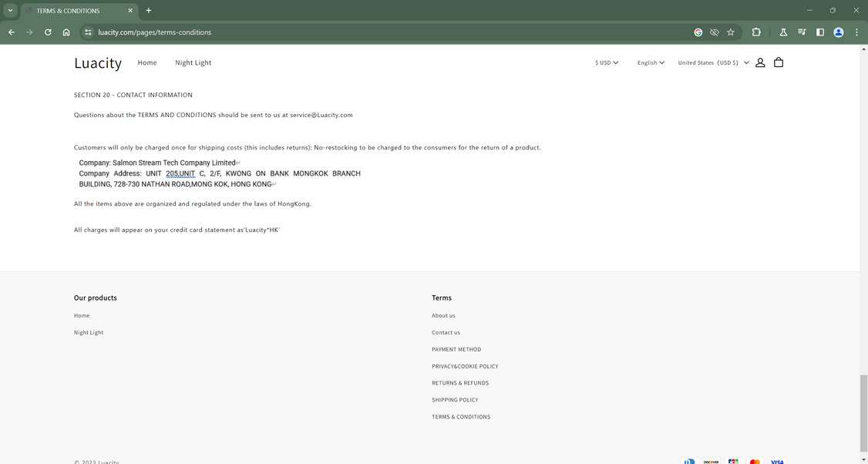Open the About us footer link
This screenshot has height=464, width=868.
click(x=443, y=315)
